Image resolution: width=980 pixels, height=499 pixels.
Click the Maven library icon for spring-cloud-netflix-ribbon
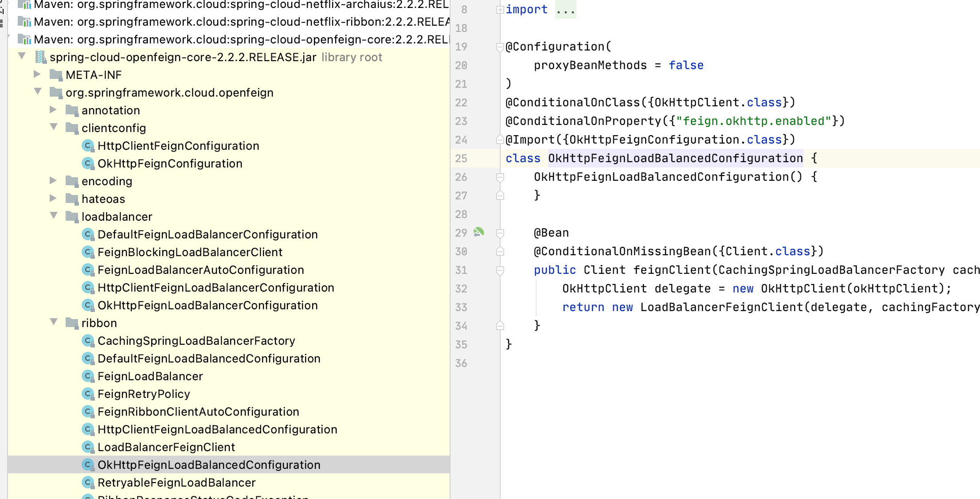pyautogui.click(x=24, y=22)
